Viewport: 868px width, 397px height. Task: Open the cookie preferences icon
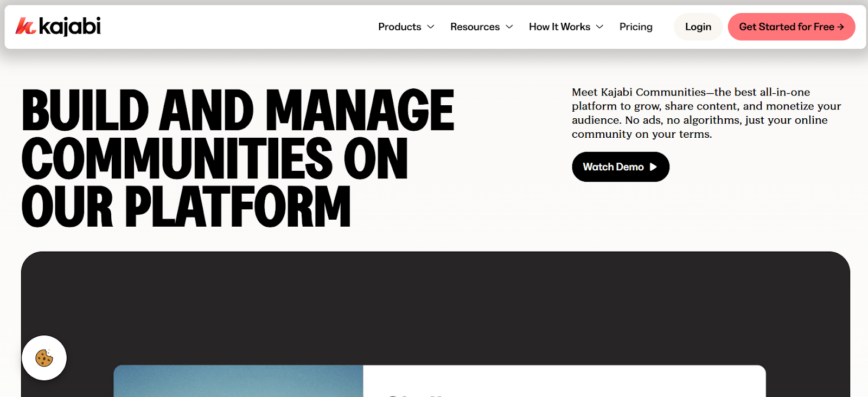pyautogui.click(x=44, y=358)
